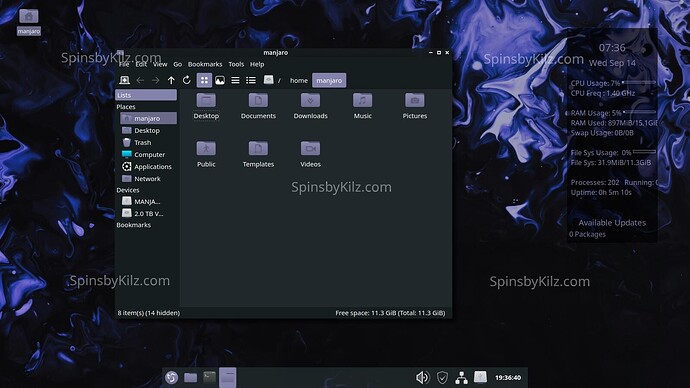
Task: Click the 'Available Updates' widget text
Action: [612, 223]
